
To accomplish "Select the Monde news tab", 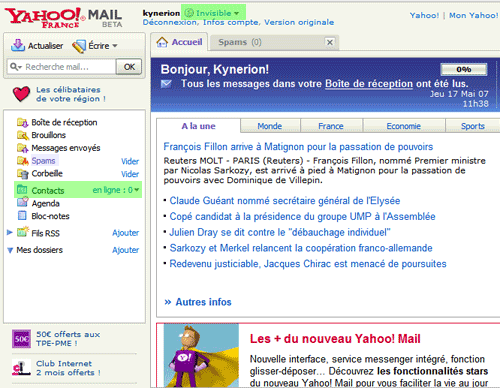I will click(x=270, y=126).
